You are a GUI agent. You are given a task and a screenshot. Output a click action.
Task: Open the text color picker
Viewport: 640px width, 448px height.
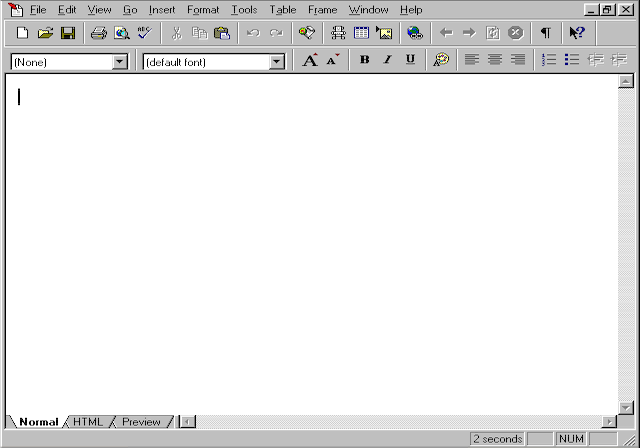(441, 60)
